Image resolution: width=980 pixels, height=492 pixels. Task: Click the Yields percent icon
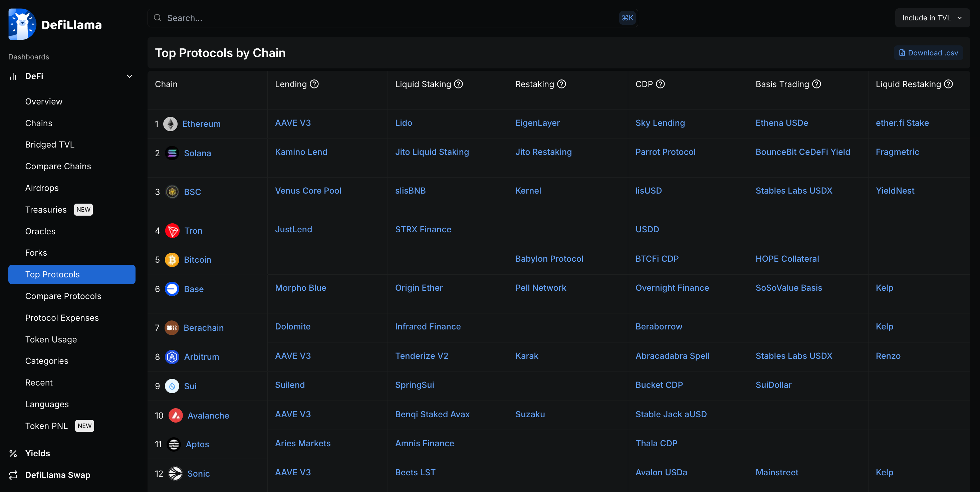[13, 453]
